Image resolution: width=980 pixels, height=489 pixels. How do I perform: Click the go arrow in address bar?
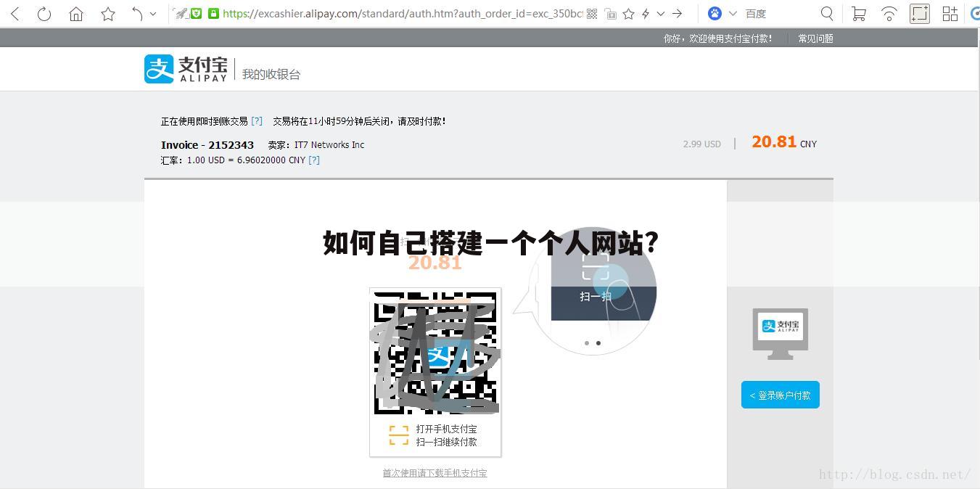tap(677, 13)
